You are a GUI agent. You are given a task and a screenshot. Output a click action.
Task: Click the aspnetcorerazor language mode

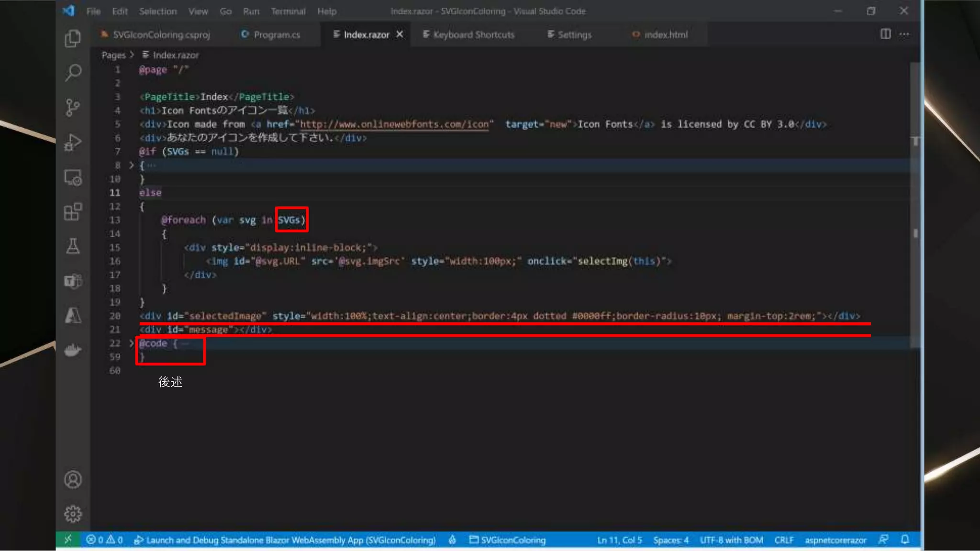click(835, 540)
